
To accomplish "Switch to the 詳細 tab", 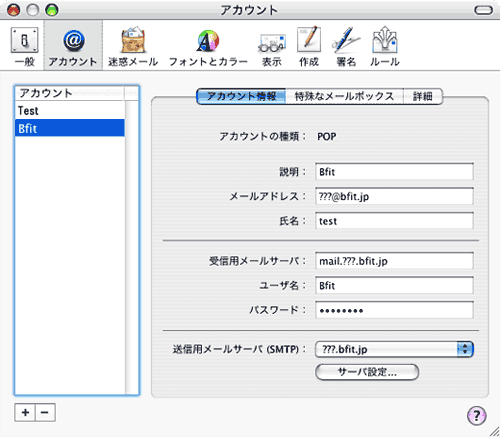I will 423,96.
